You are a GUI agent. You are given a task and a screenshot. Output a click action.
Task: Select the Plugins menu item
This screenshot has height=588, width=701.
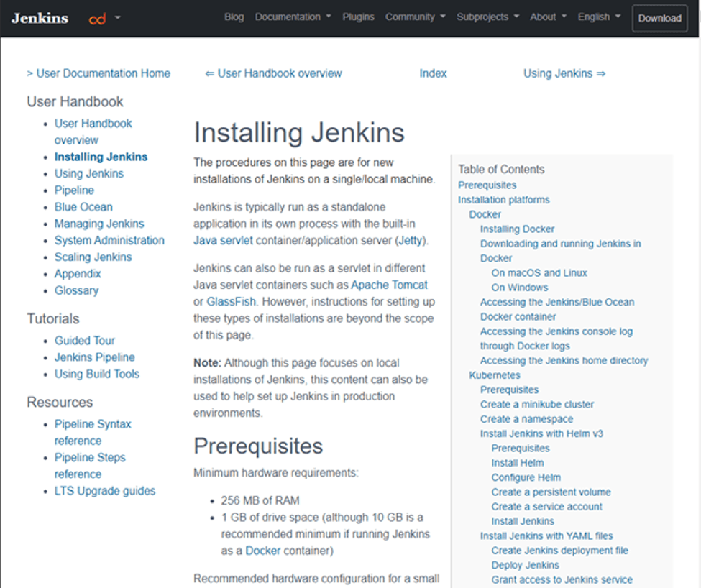click(x=358, y=17)
